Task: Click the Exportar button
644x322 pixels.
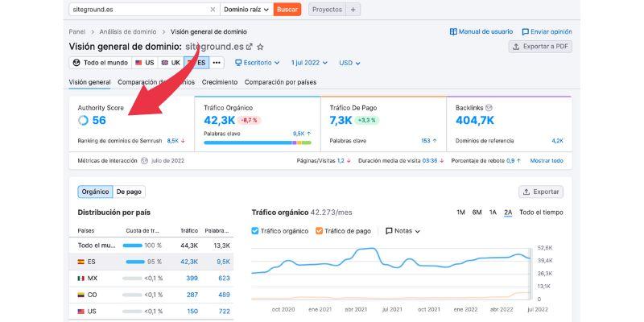Action: pos(541,192)
